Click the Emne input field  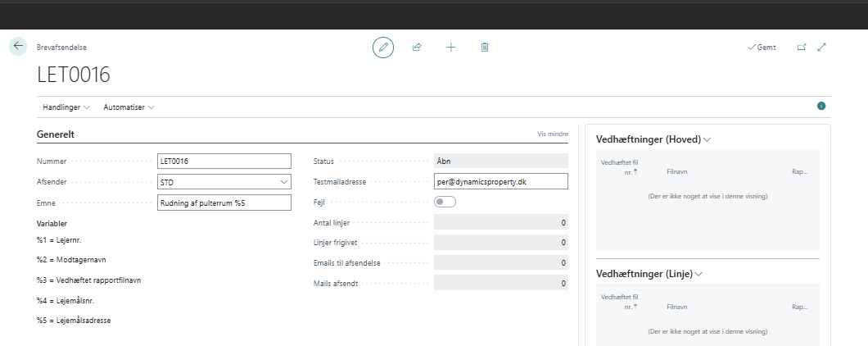point(224,203)
